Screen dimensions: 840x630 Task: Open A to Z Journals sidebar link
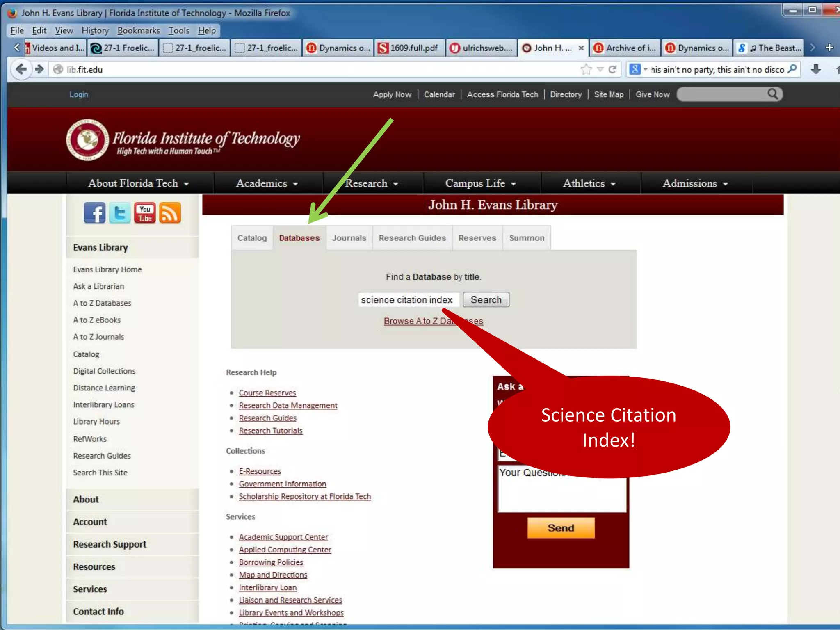98,337
